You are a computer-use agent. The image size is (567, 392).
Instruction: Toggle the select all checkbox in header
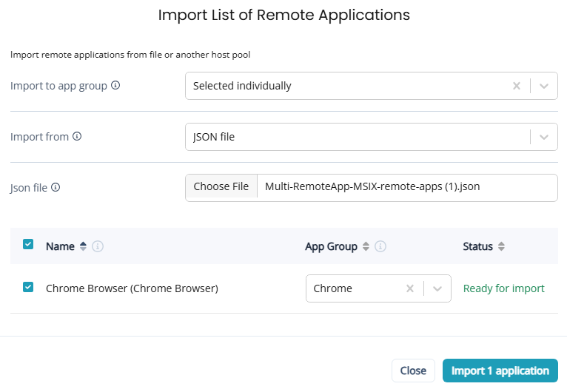pyautogui.click(x=28, y=244)
